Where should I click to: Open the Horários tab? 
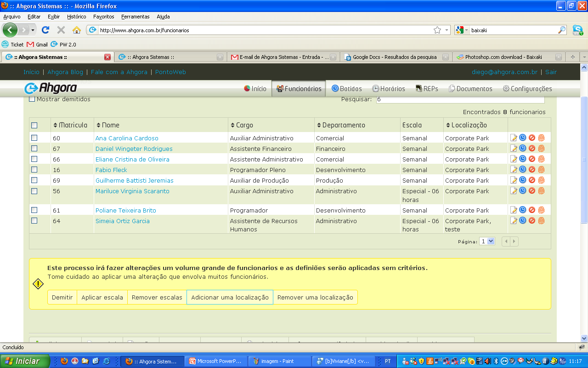click(389, 89)
